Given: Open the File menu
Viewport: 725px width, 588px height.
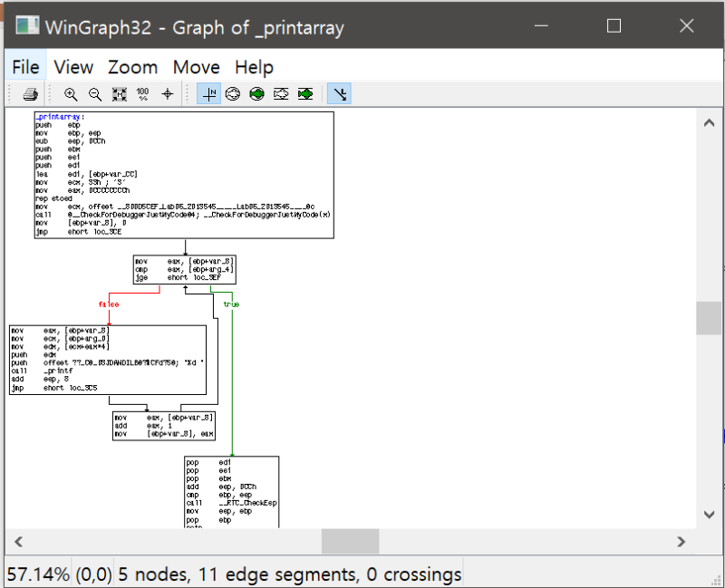Looking at the screenshot, I should (25, 67).
